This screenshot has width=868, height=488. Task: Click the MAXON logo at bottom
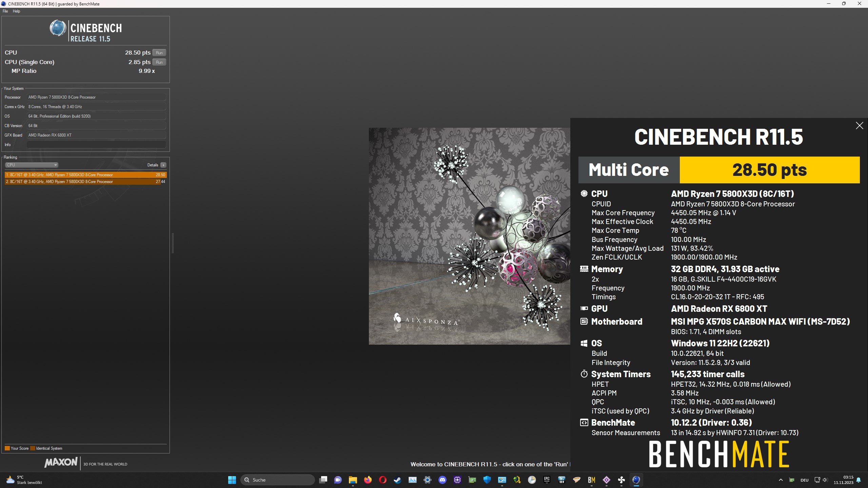coord(61,462)
